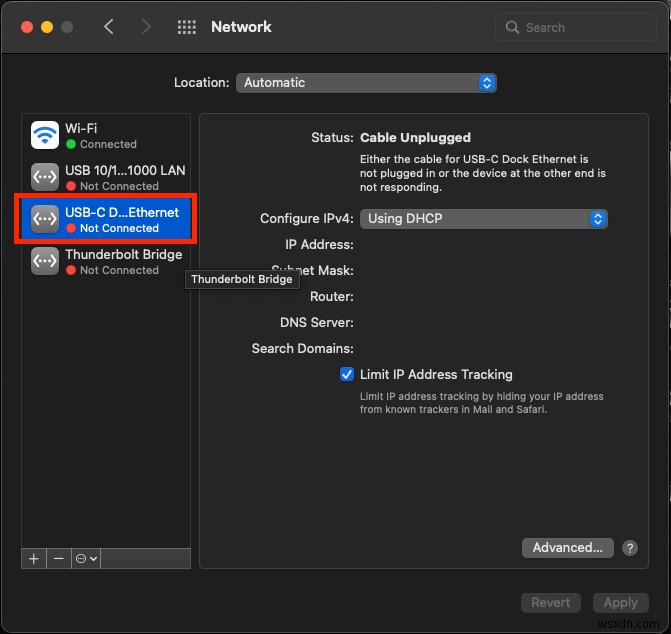The height and width of the screenshot is (634, 671).
Task: Click the DNS Server: label
Action: click(x=317, y=323)
